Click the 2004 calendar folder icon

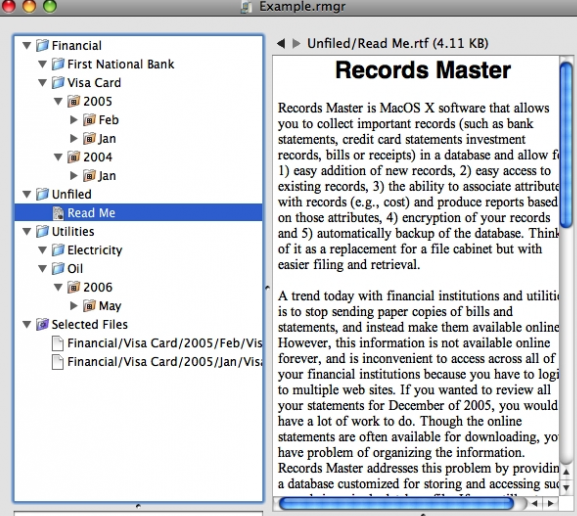[x=74, y=157]
